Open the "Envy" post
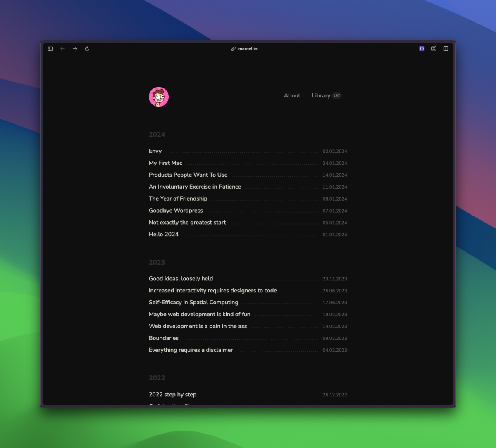 pyautogui.click(x=155, y=151)
